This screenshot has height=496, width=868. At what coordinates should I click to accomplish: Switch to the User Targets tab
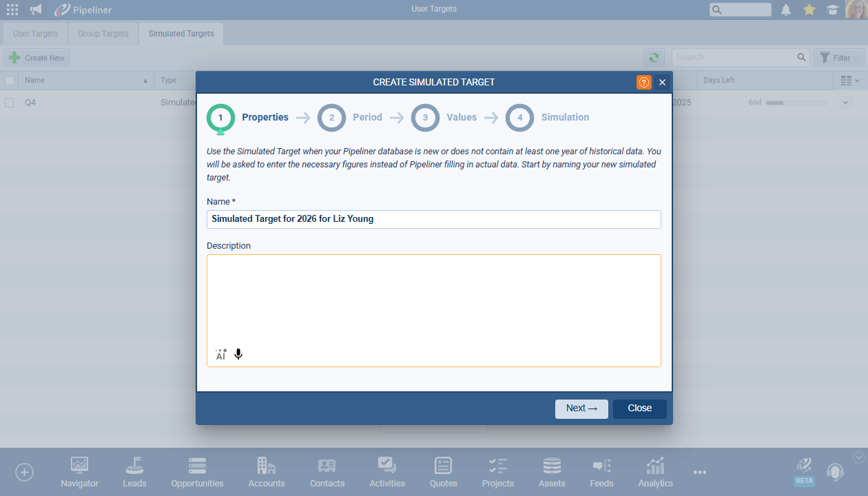[x=35, y=34]
